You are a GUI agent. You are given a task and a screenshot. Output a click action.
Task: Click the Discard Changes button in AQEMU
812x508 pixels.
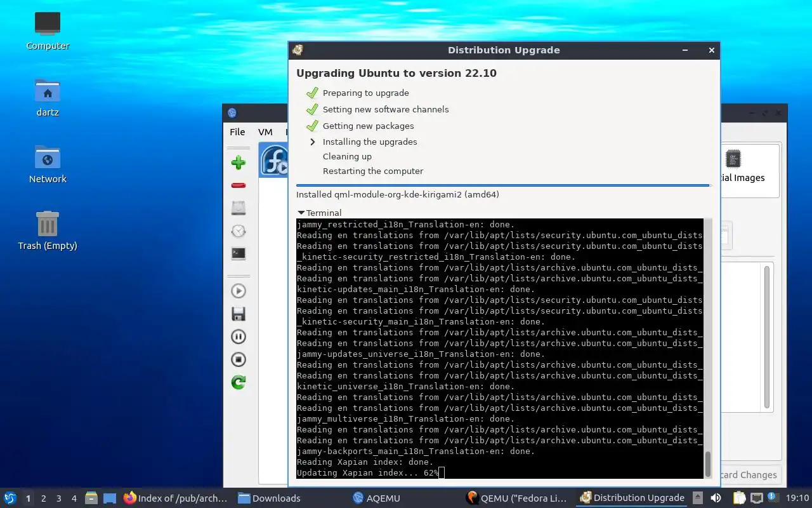click(747, 474)
